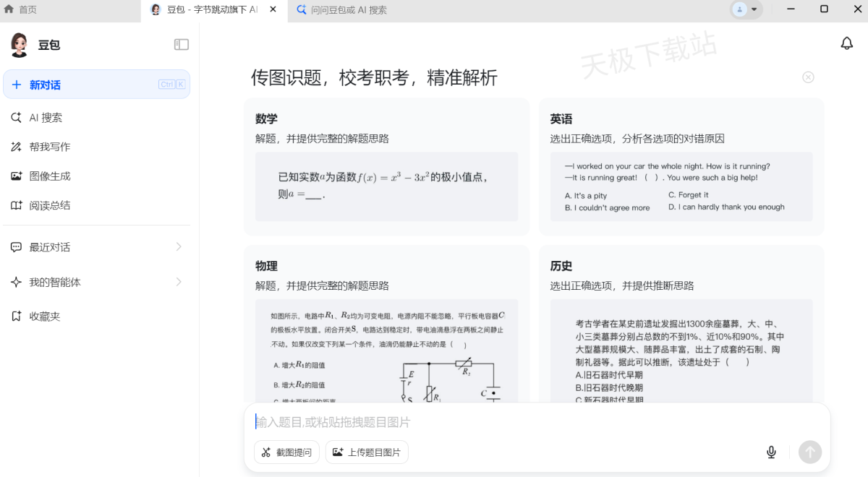This screenshot has height=477, width=868.
Task: Select the 英语 example card title
Action: (x=561, y=119)
